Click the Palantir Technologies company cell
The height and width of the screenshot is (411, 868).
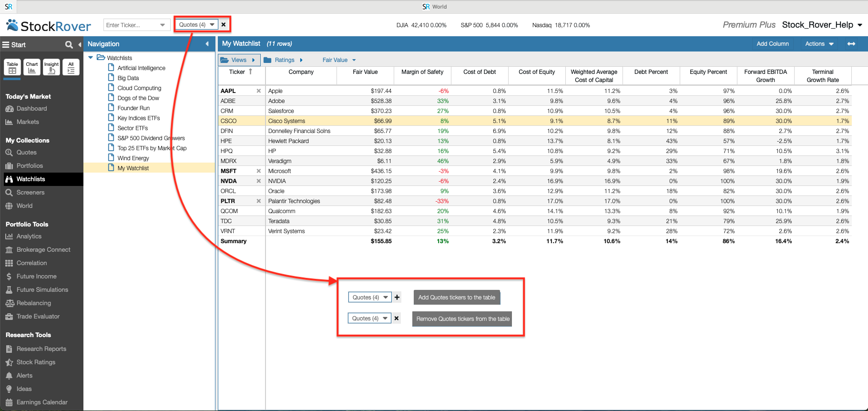click(301, 201)
